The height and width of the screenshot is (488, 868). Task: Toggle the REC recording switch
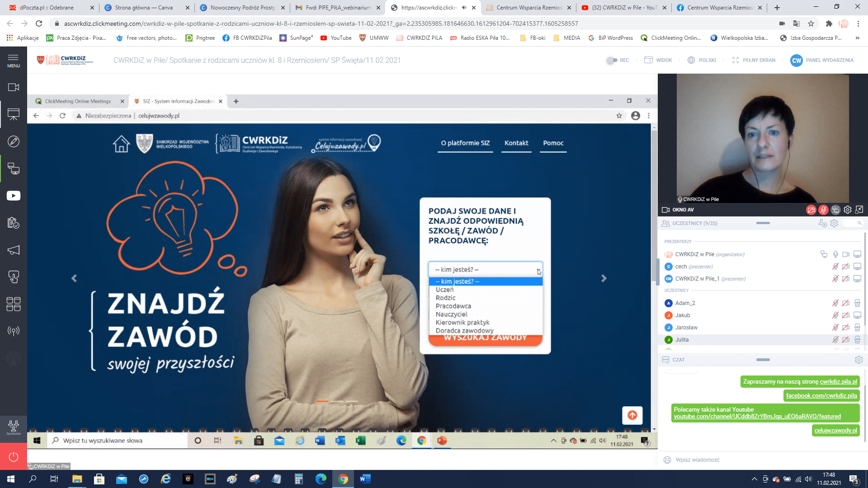612,60
